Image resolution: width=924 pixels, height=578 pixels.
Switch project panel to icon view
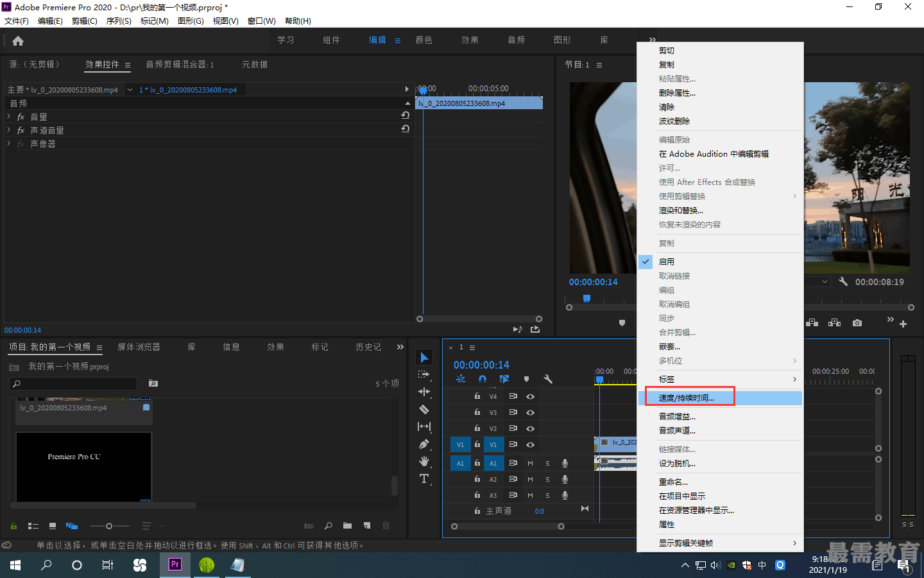click(x=53, y=526)
